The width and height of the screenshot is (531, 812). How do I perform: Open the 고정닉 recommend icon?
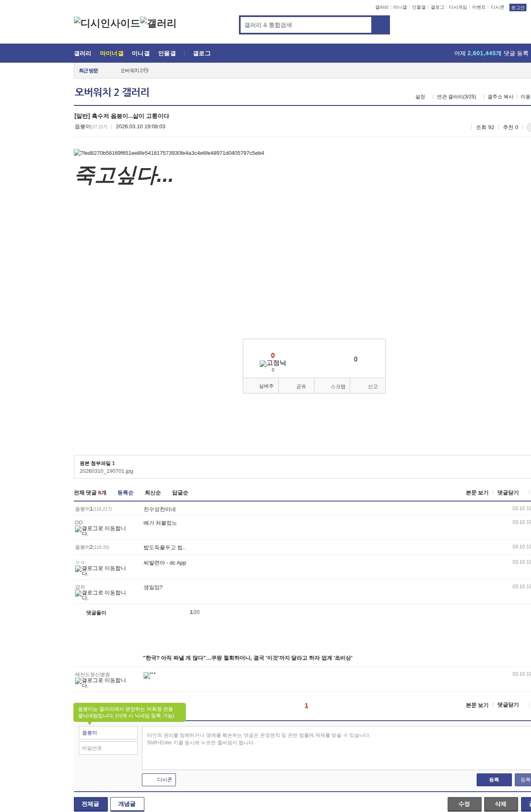(273, 363)
